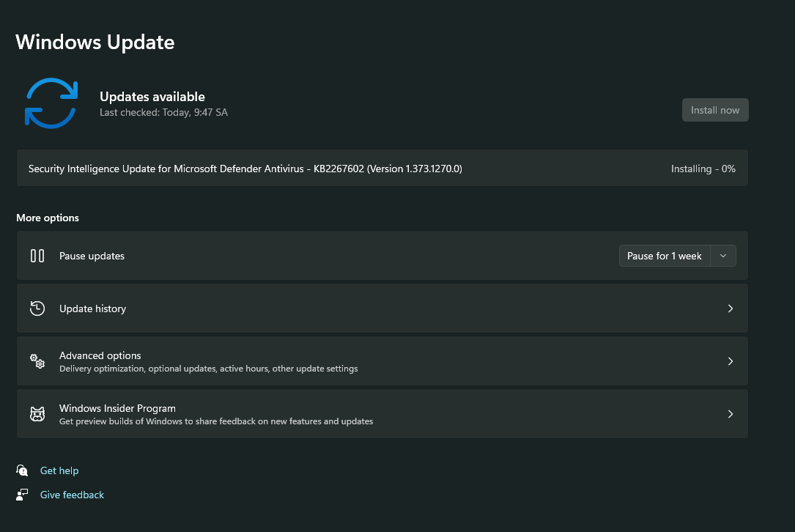Click the Update history clock icon
The width and height of the screenshot is (795, 532).
[37, 309]
